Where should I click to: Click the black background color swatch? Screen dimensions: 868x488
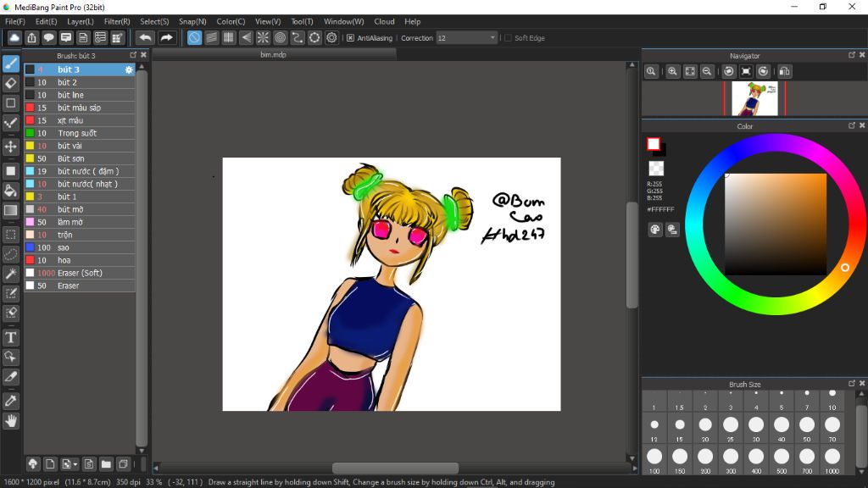click(x=661, y=151)
